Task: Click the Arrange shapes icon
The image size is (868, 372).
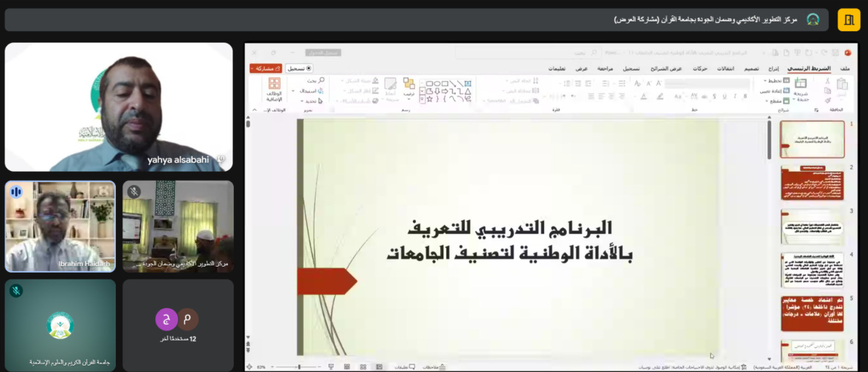Action: (x=409, y=84)
